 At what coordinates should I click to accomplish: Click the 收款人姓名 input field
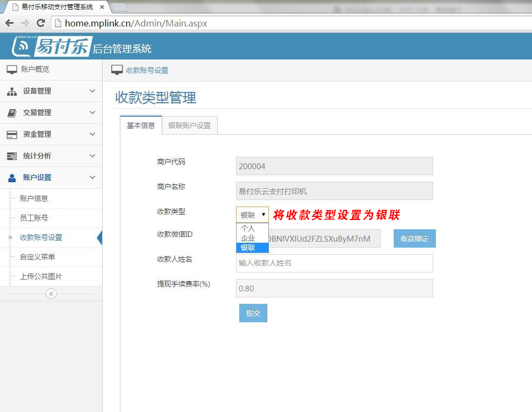pyautogui.click(x=334, y=263)
